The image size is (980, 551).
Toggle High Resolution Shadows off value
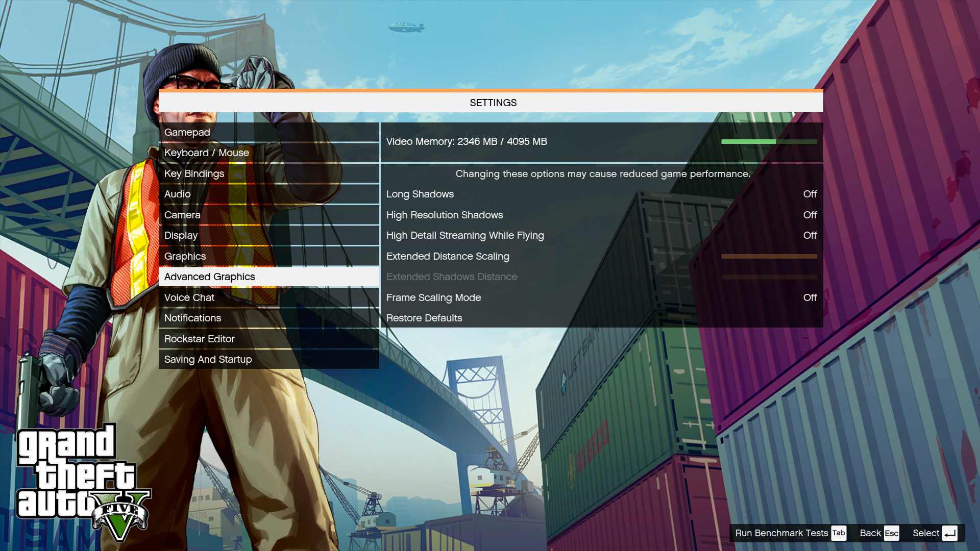click(x=810, y=215)
